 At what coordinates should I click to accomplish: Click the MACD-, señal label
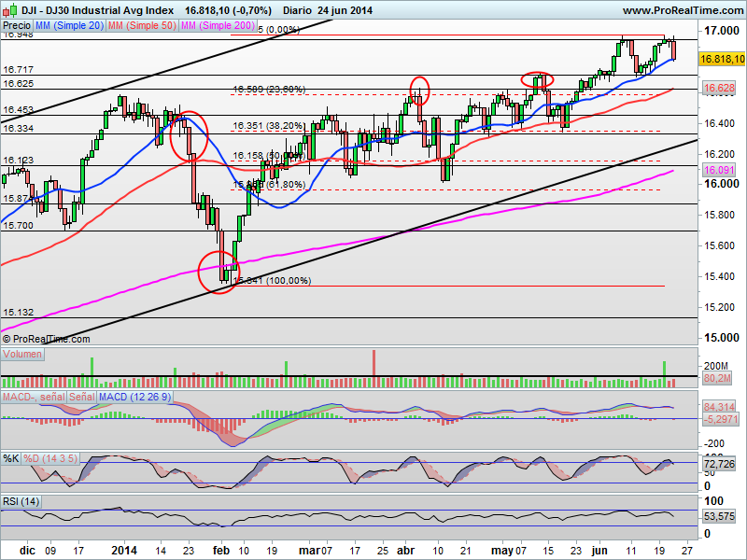34,397
